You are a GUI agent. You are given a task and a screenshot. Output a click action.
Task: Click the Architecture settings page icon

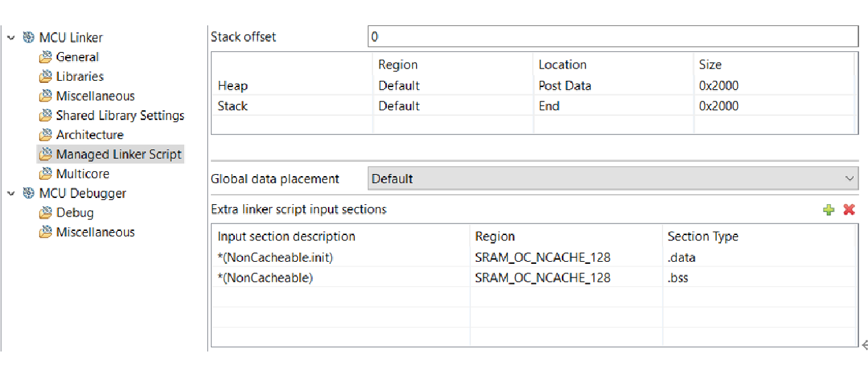pos(46,135)
